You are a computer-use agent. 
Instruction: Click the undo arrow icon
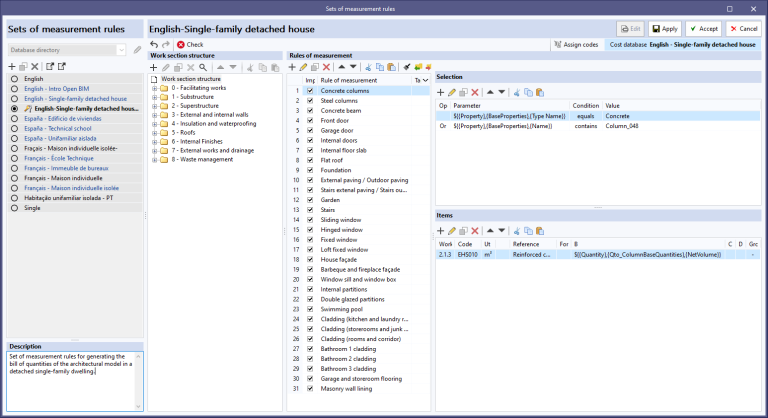pos(154,45)
